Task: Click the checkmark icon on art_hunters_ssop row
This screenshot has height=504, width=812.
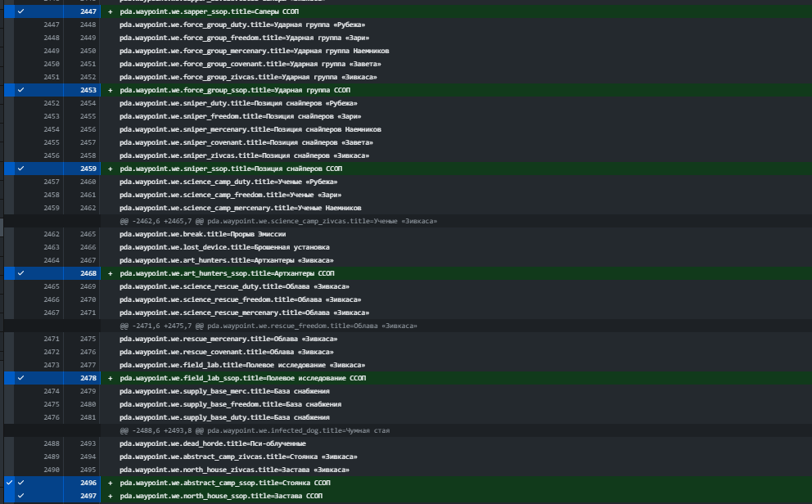Action: click(x=20, y=273)
